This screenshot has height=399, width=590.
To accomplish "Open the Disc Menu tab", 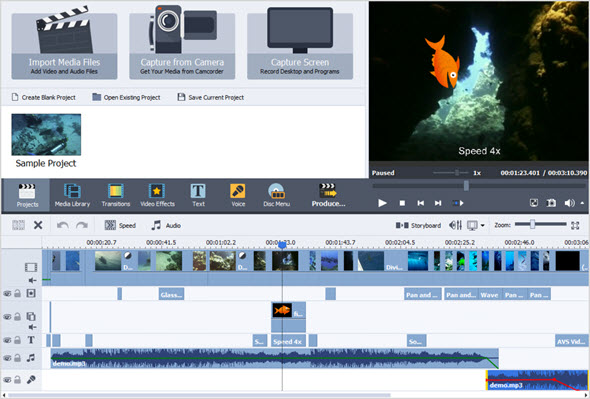I will (x=277, y=195).
